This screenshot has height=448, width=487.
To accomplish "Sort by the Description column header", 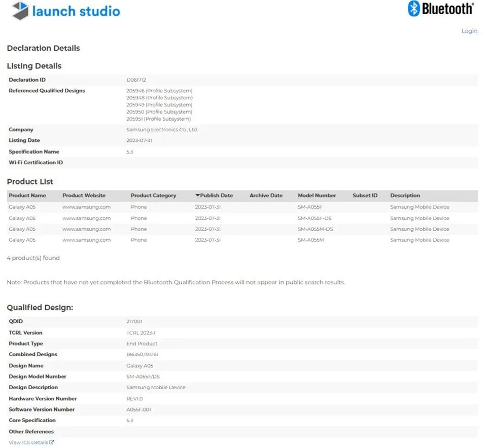I will coord(405,196).
